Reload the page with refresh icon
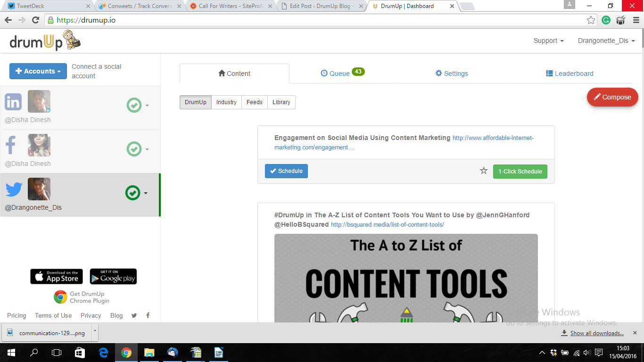644x362 pixels. [x=35, y=20]
